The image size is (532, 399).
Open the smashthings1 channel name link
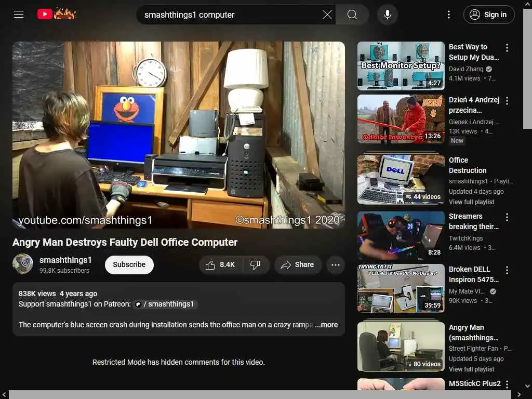coord(65,260)
